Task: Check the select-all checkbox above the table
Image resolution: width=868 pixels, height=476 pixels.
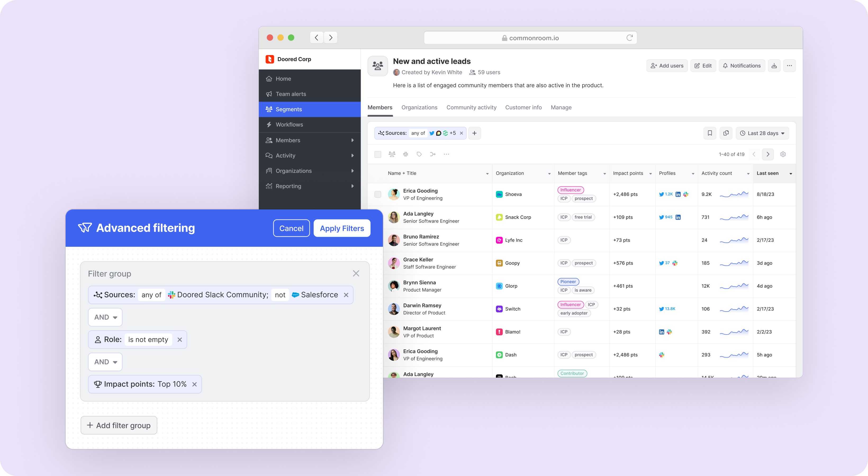Action: pos(378,154)
